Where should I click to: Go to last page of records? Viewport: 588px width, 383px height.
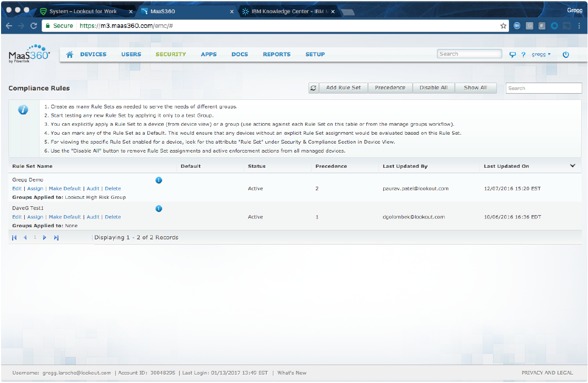click(56, 238)
